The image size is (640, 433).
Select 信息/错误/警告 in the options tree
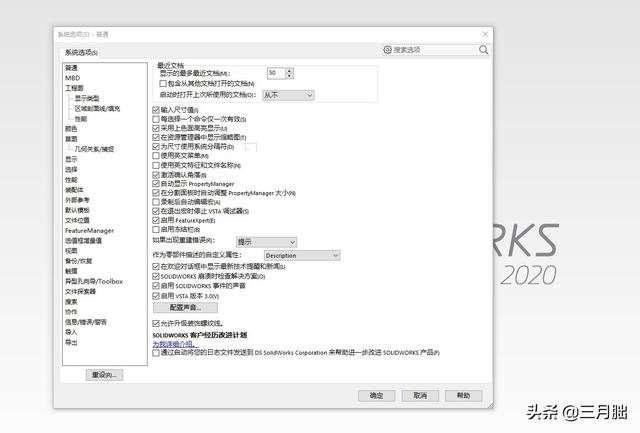(86, 322)
